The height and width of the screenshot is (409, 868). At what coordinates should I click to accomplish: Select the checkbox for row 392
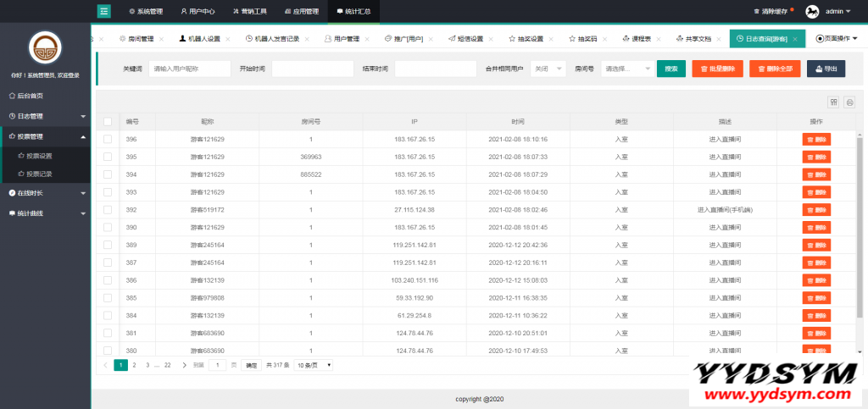108,209
